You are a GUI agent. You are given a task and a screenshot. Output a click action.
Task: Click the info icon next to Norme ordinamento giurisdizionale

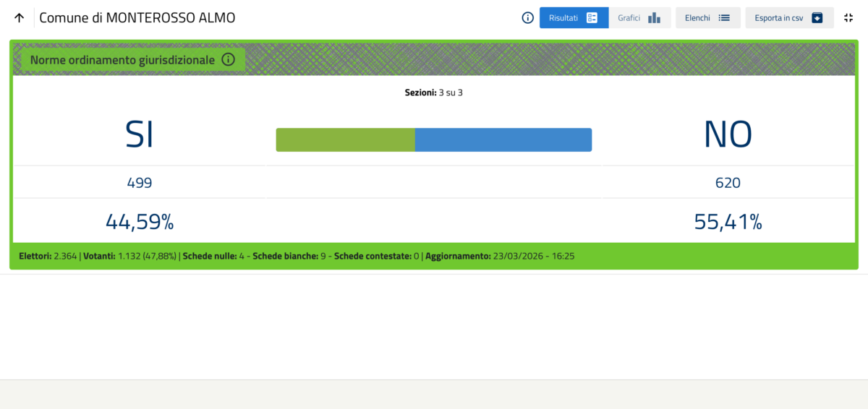coord(228,60)
